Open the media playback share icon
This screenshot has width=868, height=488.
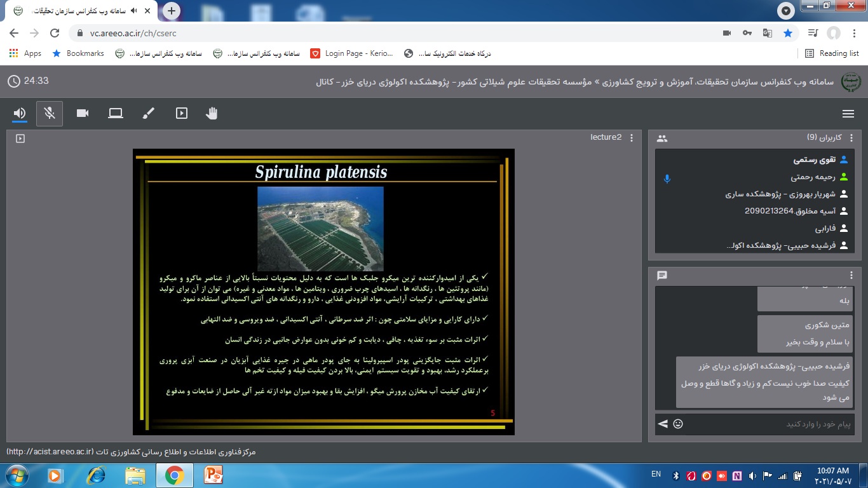182,113
